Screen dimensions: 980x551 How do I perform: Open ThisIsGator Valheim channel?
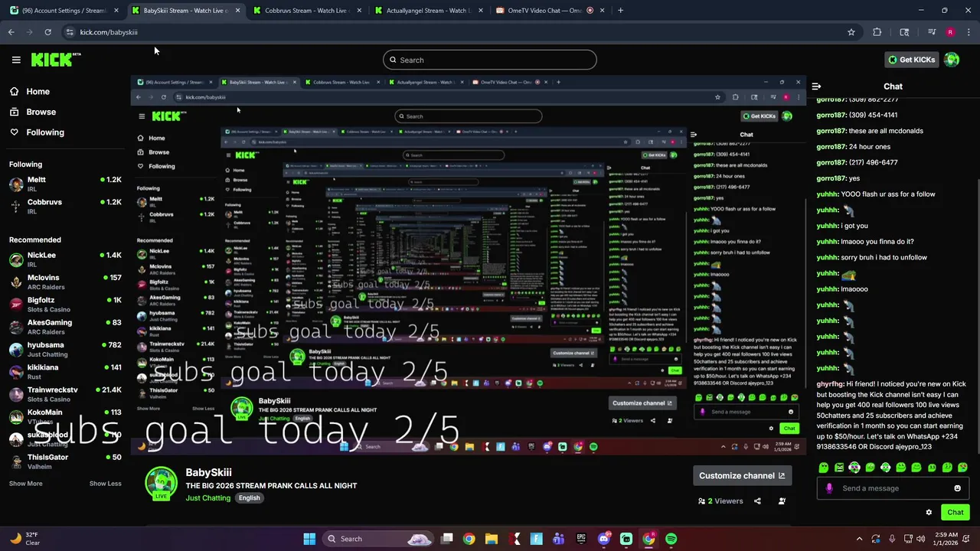tap(65, 461)
